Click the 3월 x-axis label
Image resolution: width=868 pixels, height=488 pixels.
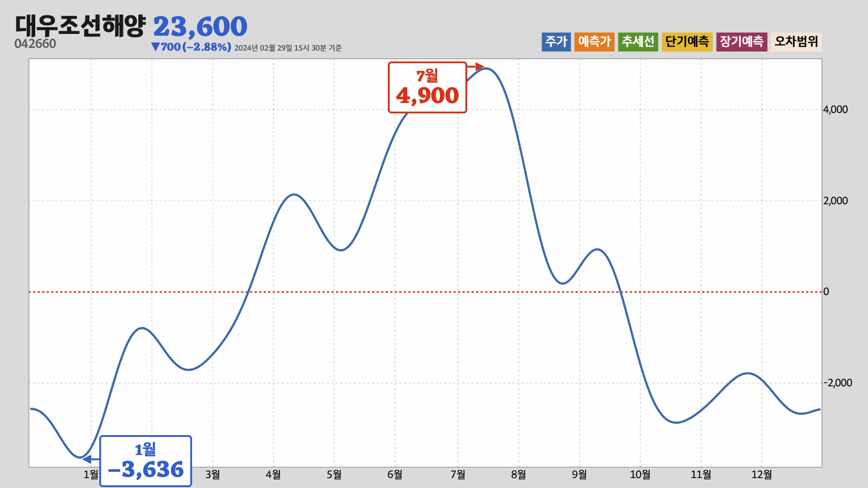coord(212,474)
